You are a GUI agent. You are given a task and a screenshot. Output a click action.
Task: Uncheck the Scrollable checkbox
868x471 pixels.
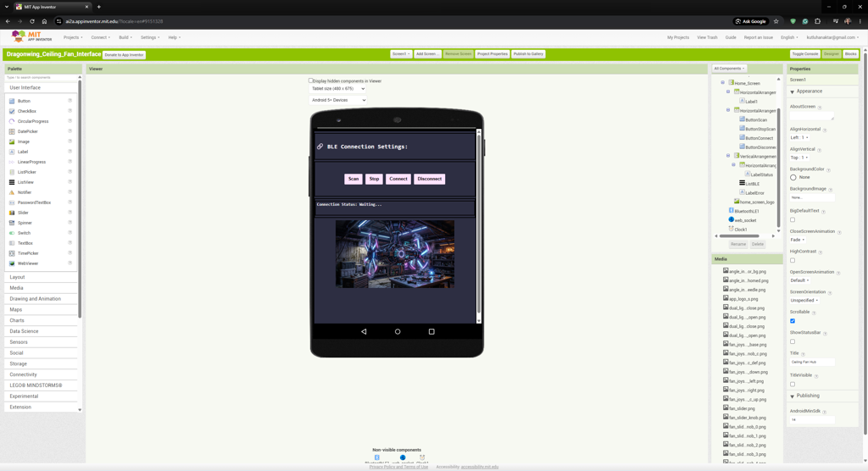pos(793,321)
